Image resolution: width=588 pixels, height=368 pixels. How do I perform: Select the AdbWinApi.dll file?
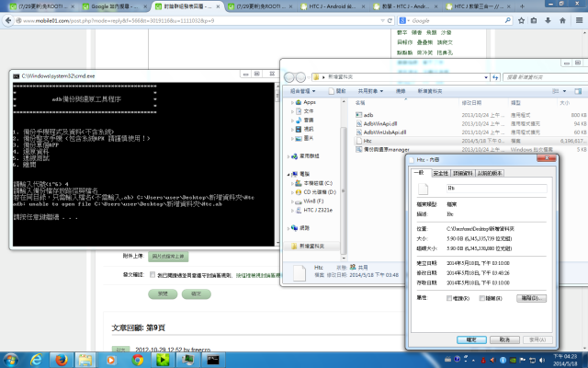coord(379,123)
